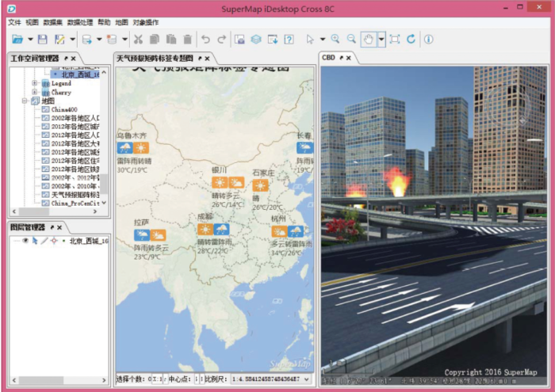The height and width of the screenshot is (392, 555).
Task: Close the CBD tab
Action: [x=349, y=58]
